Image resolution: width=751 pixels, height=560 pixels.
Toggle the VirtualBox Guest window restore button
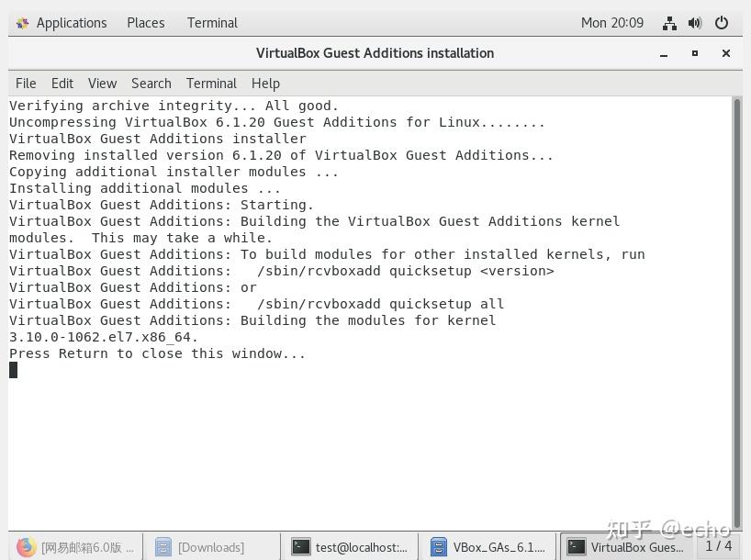point(694,53)
